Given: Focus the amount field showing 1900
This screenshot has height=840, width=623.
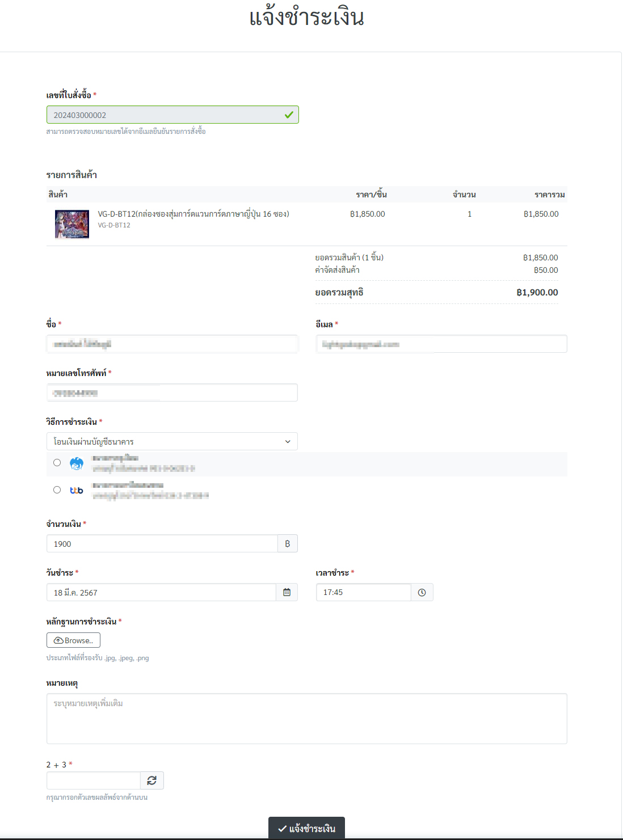Looking at the screenshot, I should click(x=162, y=543).
